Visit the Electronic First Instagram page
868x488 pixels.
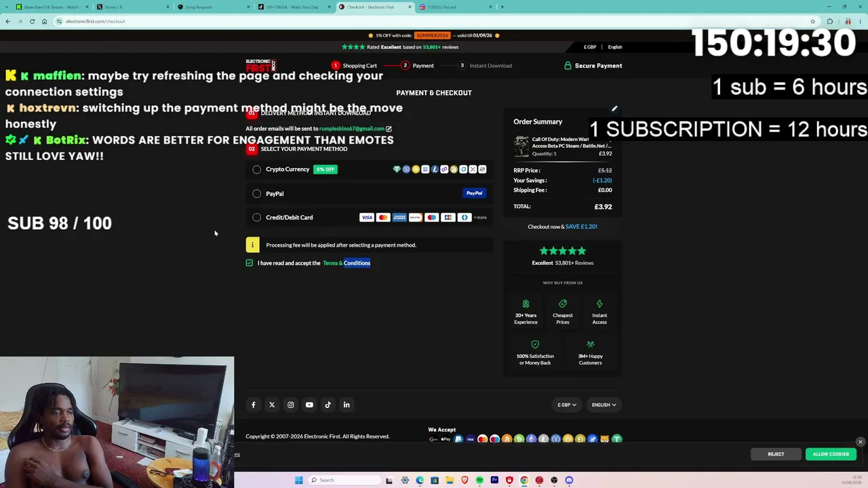pos(291,405)
